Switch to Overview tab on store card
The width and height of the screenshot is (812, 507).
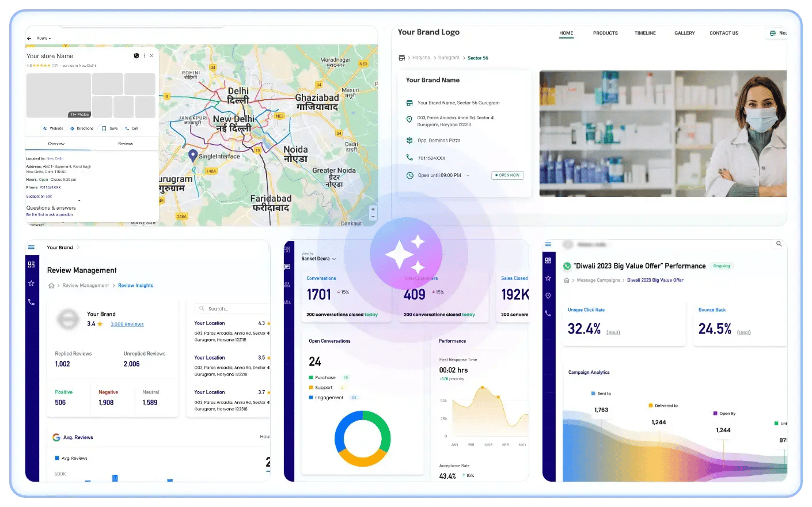tap(56, 143)
